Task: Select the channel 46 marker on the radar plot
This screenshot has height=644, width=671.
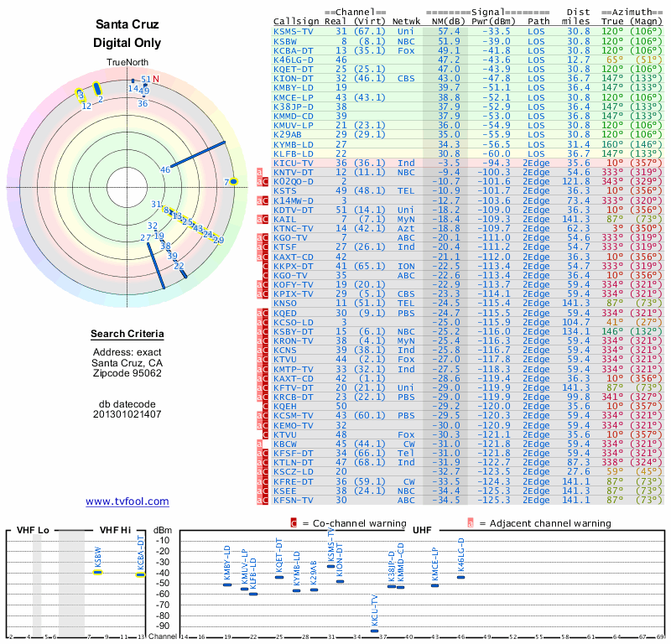Action: point(165,169)
